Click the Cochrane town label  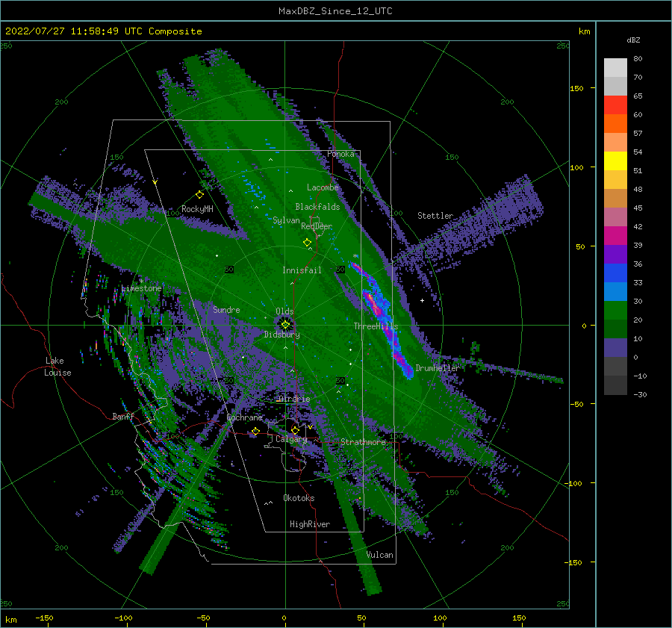coord(244,417)
